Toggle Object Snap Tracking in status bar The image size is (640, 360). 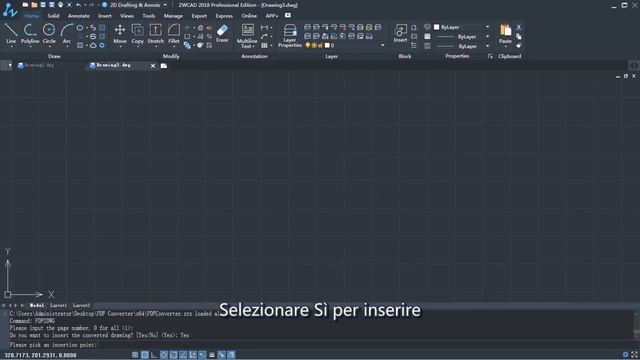[x=183, y=355]
